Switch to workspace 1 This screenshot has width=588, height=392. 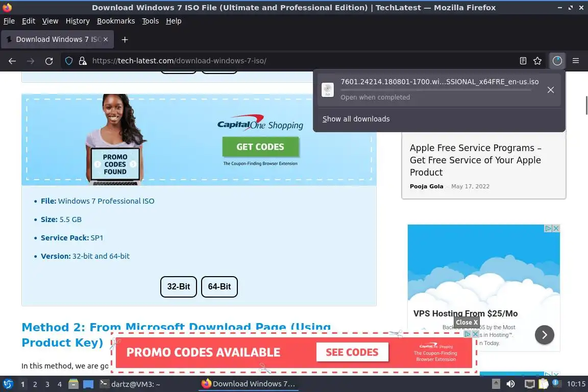23,384
